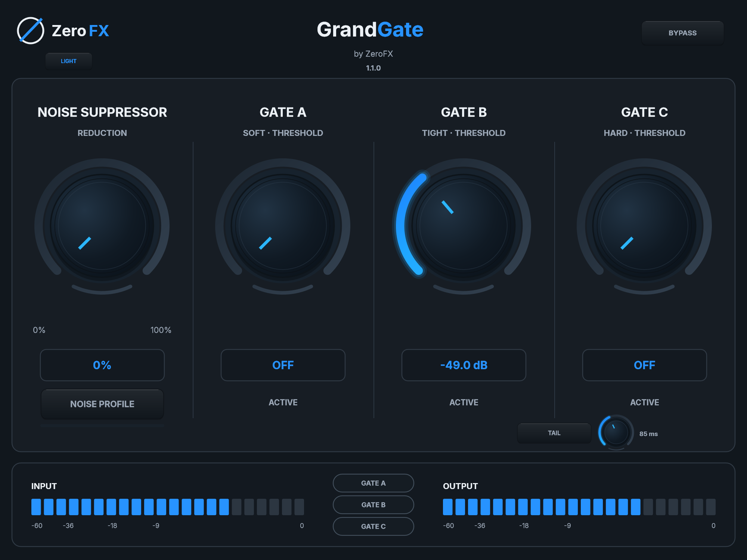747x560 pixels.
Task: Click the GATE A section heading
Action: [x=283, y=112]
